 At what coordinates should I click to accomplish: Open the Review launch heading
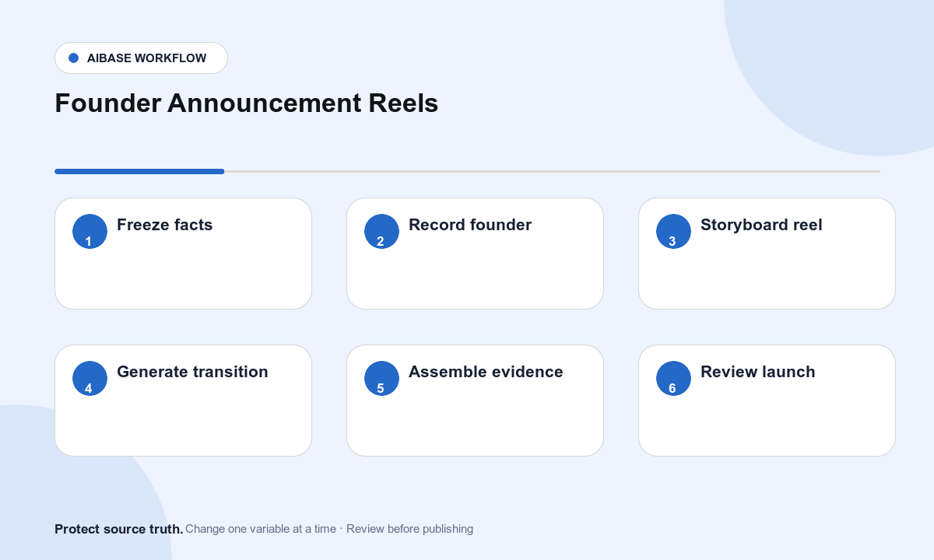click(x=758, y=372)
